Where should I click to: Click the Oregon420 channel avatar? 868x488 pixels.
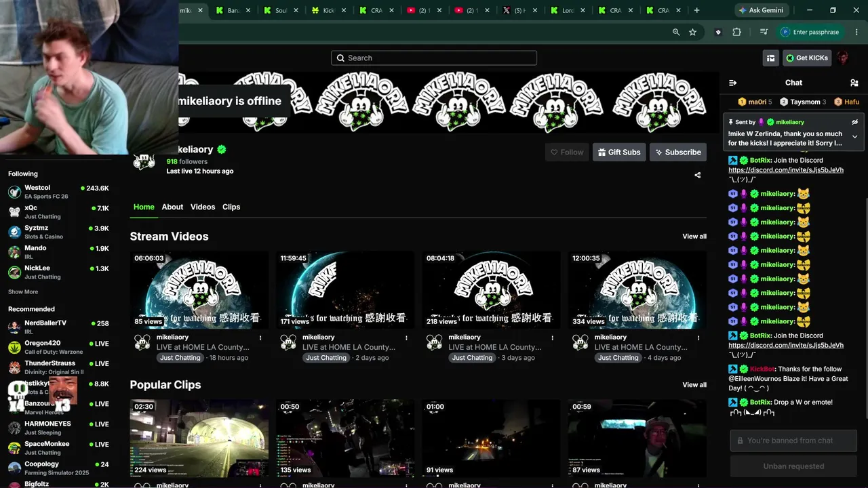[x=14, y=348]
